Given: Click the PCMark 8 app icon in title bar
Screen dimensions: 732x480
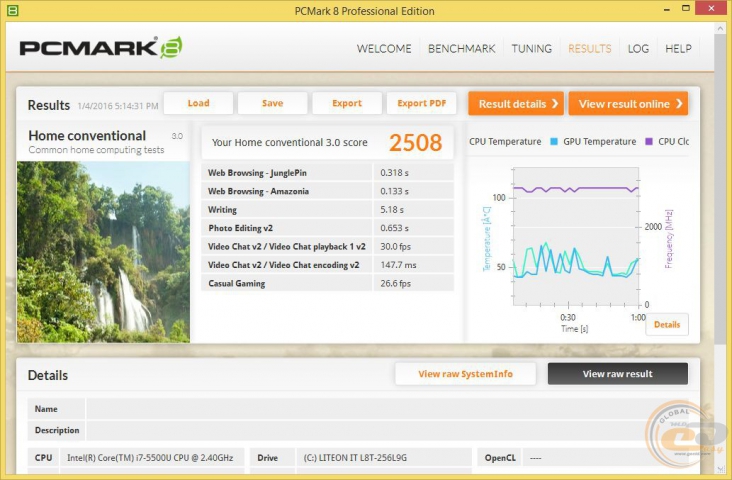Looking at the screenshot, I should coord(13,10).
